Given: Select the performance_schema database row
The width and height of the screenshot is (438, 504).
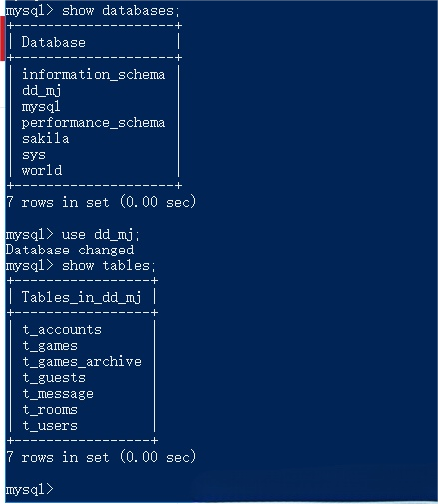Looking at the screenshot, I should point(93,123).
